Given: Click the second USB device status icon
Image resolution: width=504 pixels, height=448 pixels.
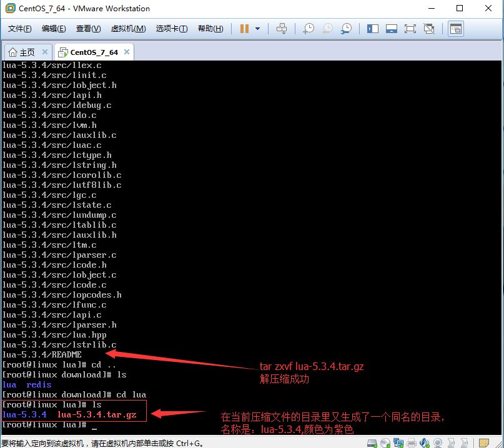Looking at the screenshot, I should 464,443.
